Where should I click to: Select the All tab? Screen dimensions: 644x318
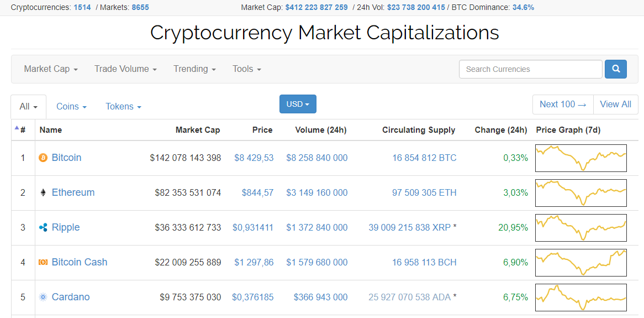pyautogui.click(x=28, y=107)
